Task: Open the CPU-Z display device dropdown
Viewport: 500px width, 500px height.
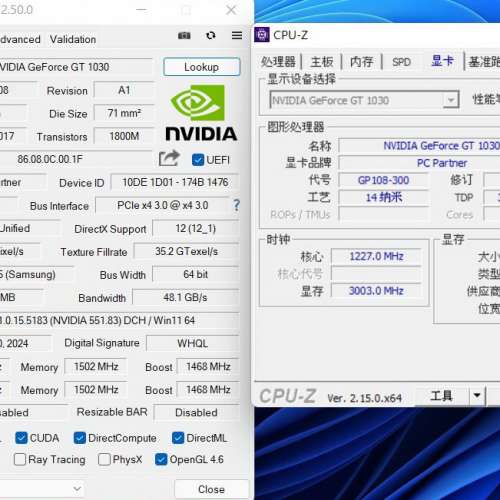Action: pos(451,100)
